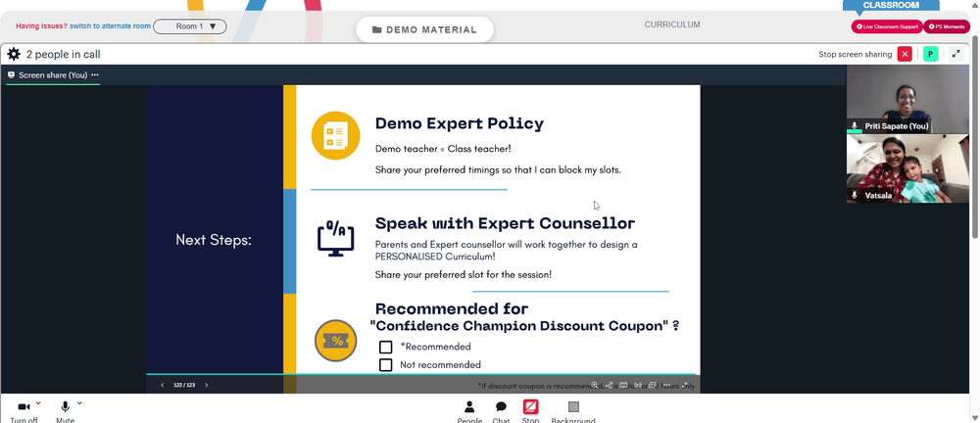Open the People panel
Screen dimensions: 980x423
pyautogui.click(x=469, y=412)
